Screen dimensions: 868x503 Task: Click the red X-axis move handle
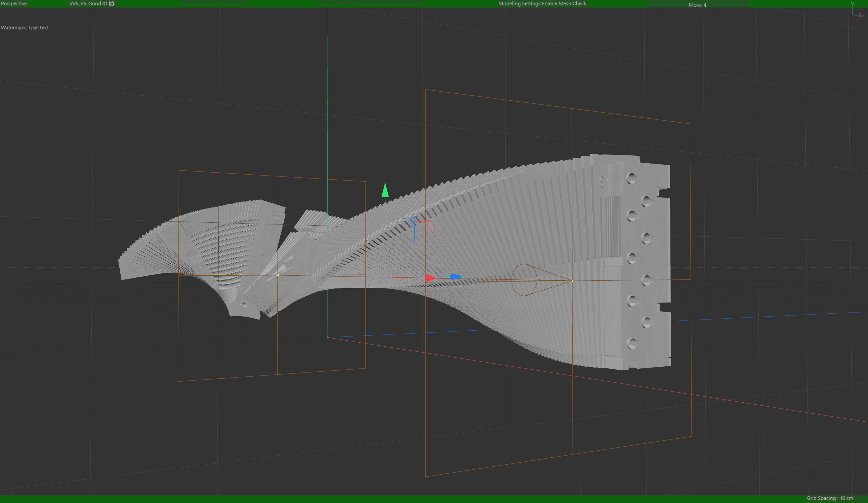click(429, 278)
